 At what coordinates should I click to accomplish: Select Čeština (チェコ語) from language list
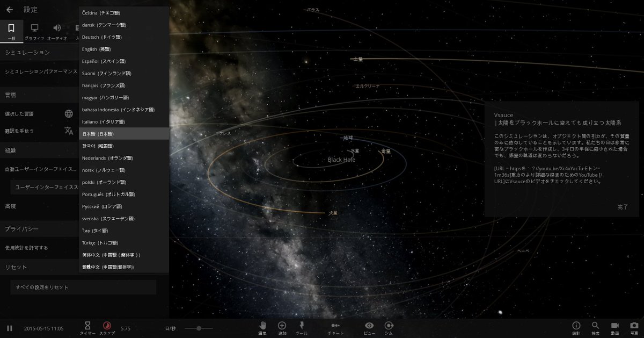pos(124,12)
